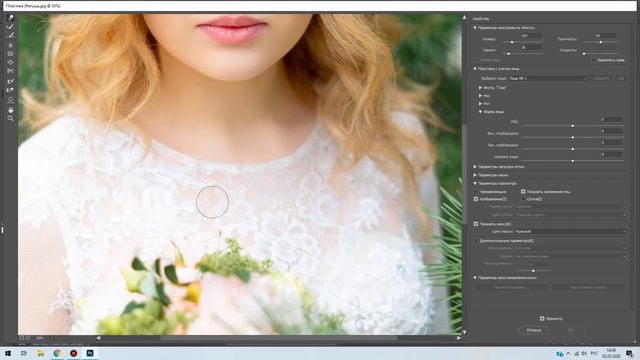The width and height of the screenshot is (640, 360).
Task: Open the taskbar clock and date
Action: [611, 353]
